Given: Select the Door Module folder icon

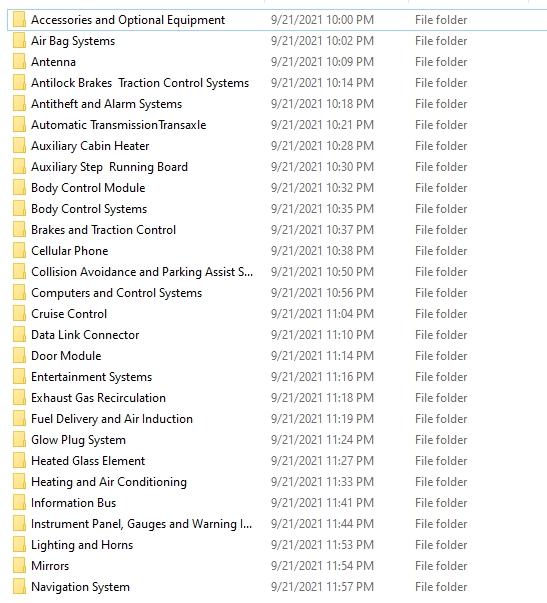Looking at the screenshot, I should click(x=19, y=356).
